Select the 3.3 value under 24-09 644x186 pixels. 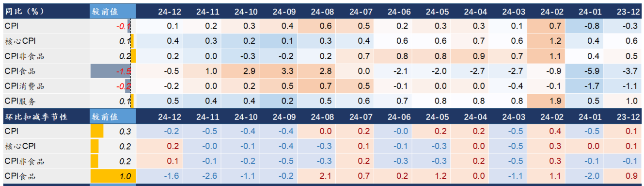tap(287, 71)
